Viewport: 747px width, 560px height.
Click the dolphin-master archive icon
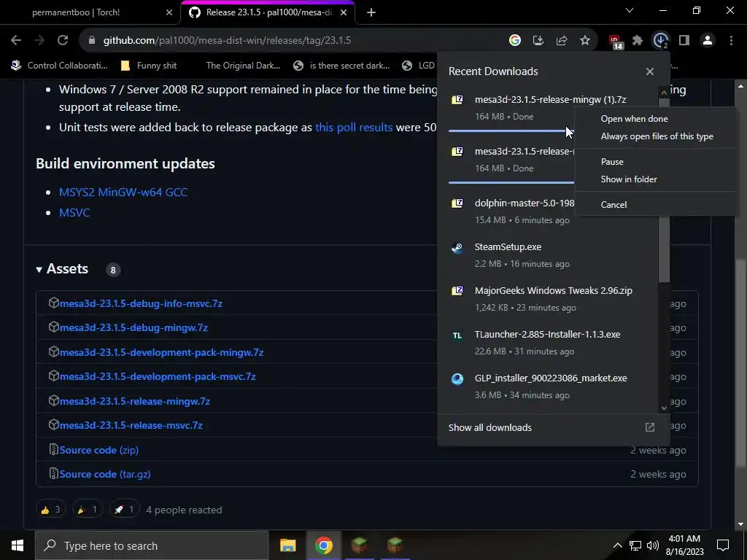point(457,203)
